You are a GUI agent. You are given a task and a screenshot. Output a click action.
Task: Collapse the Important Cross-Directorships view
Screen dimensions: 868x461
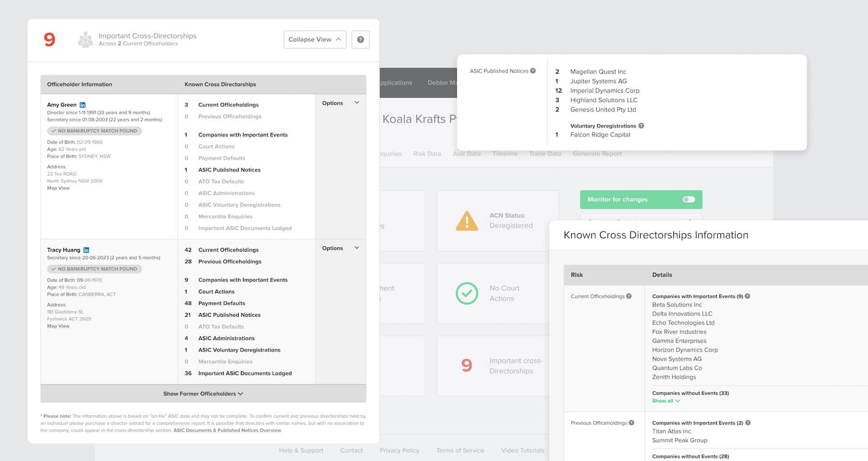pyautogui.click(x=315, y=40)
